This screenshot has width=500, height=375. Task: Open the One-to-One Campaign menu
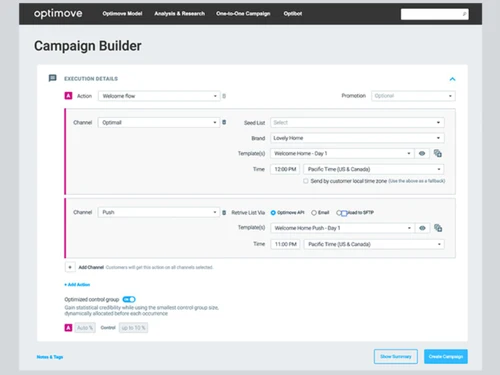pos(243,14)
